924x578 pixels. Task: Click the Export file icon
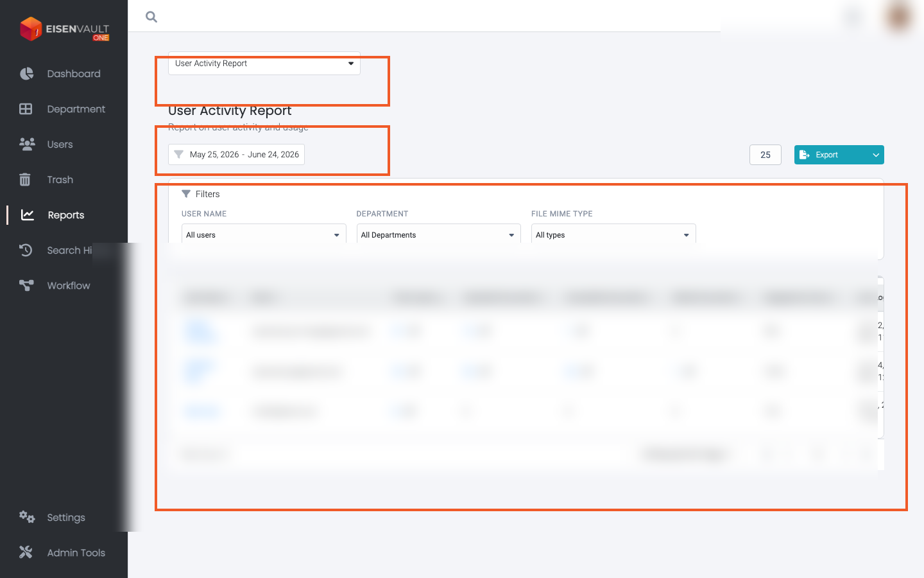(804, 155)
